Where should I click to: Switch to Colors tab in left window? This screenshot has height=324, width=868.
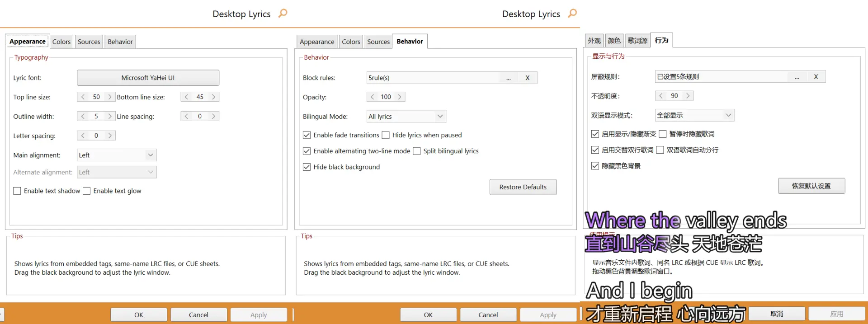click(61, 42)
